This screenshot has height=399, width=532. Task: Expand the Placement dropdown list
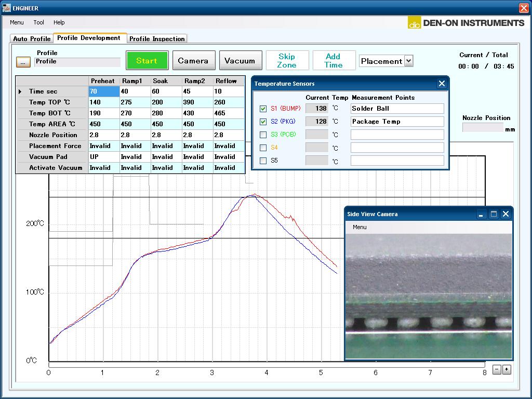(x=408, y=61)
